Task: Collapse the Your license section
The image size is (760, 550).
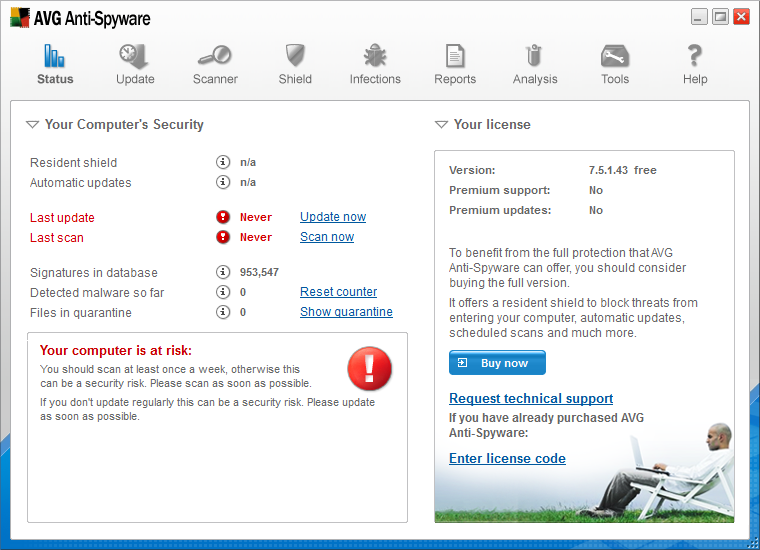Action: pos(441,125)
